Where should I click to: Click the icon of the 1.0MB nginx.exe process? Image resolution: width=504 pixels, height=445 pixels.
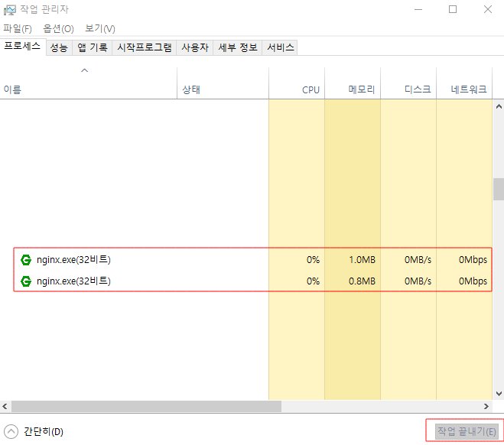click(26, 260)
